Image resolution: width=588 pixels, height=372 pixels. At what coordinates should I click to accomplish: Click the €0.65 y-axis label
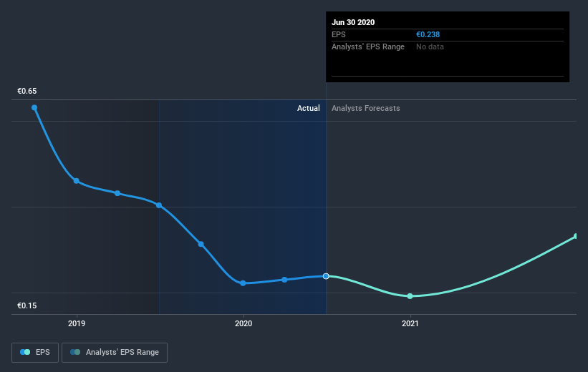(x=27, y=91)
